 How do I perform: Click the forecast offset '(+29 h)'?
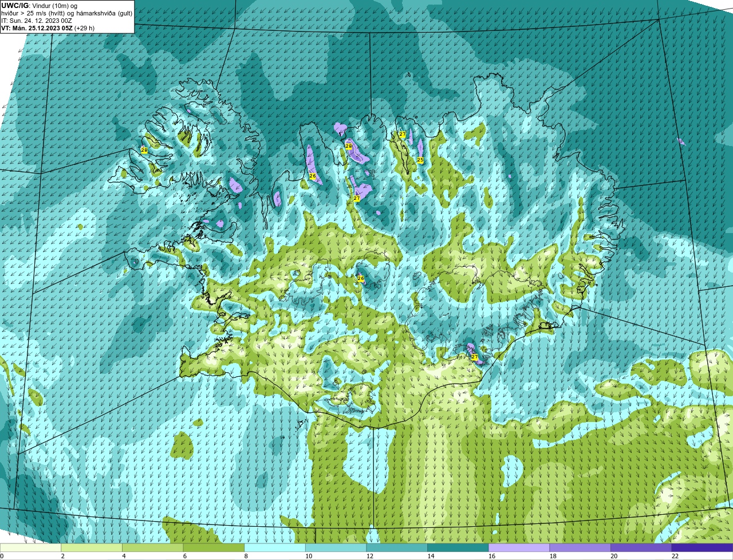(x=84, y=28)
